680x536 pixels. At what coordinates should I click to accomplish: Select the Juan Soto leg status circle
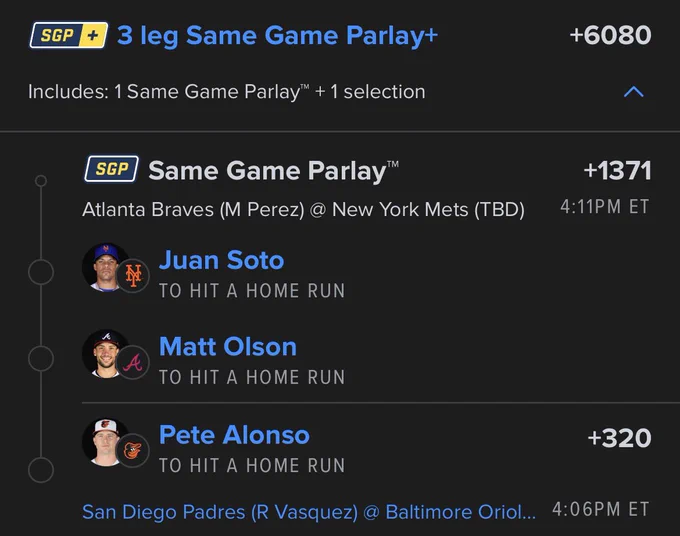coord(41,272)
